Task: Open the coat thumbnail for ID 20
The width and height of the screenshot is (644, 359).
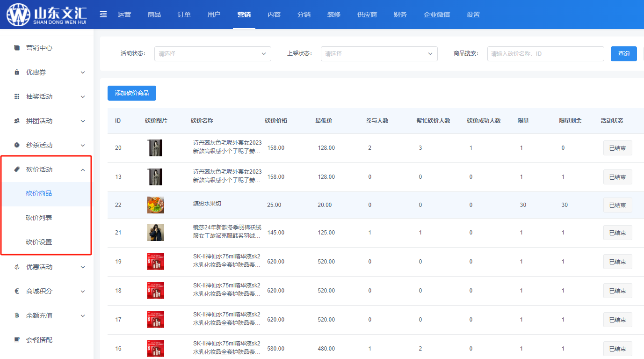Action: pos(155,148)
